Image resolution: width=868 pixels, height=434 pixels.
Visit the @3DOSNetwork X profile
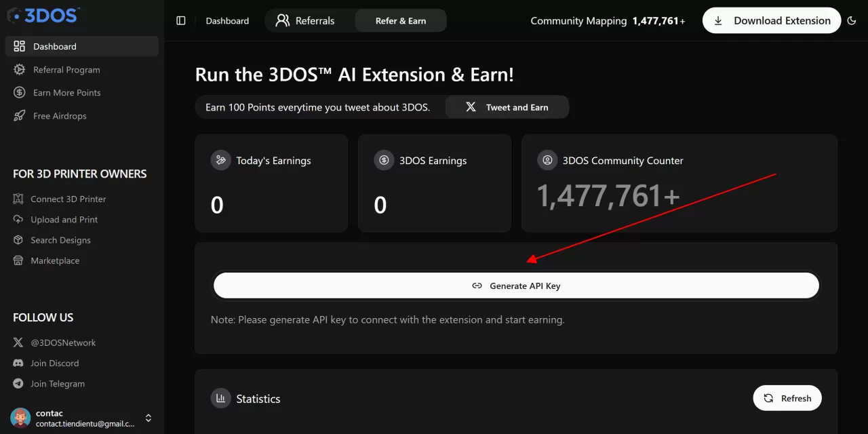click(x=63, y=342)
